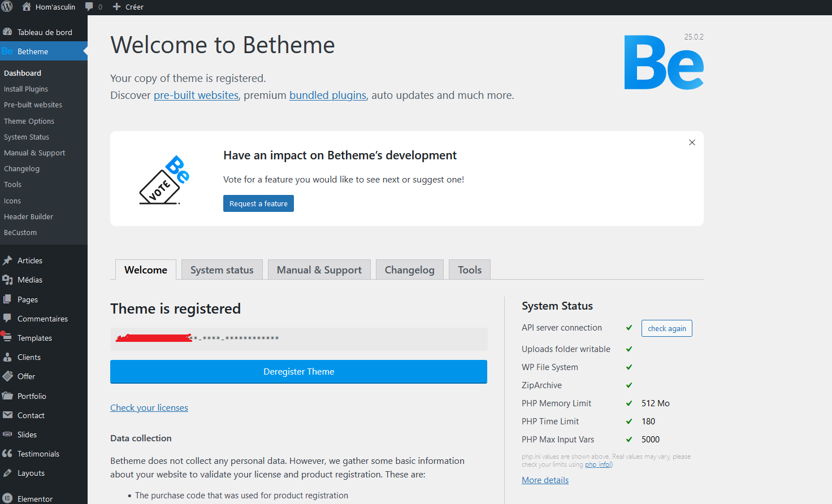This screenshot has height=504, width=832.
Task: Open Changelog in the sidebar submenu
Action: point(21,168)
